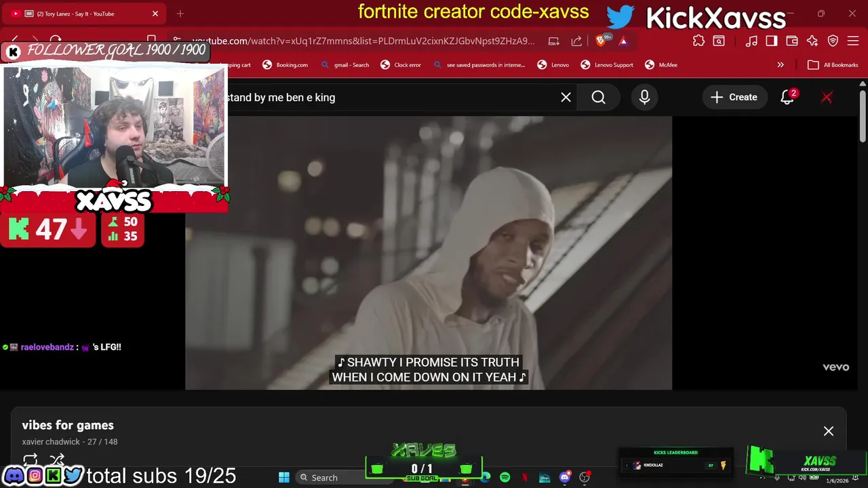The image size is (868, 488).
Task: Open Discord taskbar icon
Action: (565, 478)
